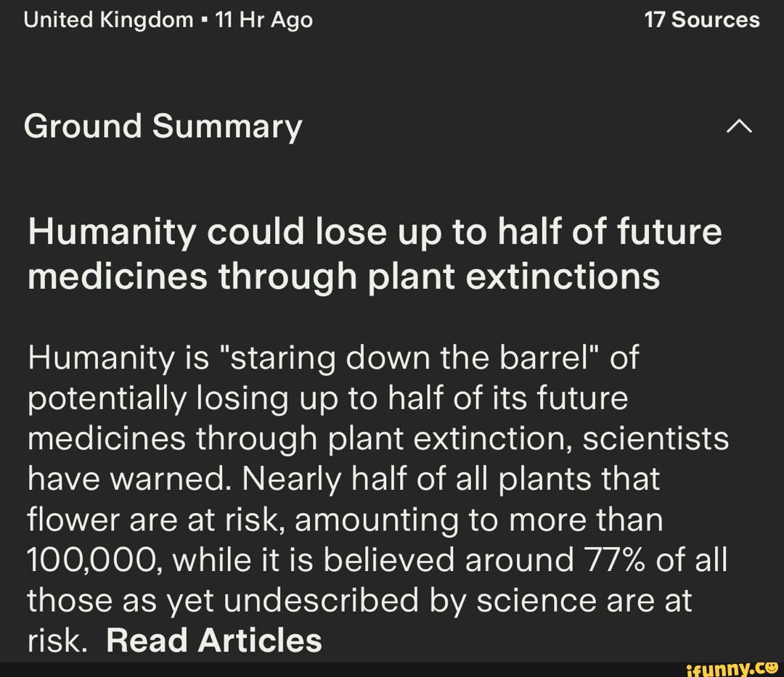Select the Ground Summary heading text
This screenshot has height=677, width=784.
[x=163, y=126]
